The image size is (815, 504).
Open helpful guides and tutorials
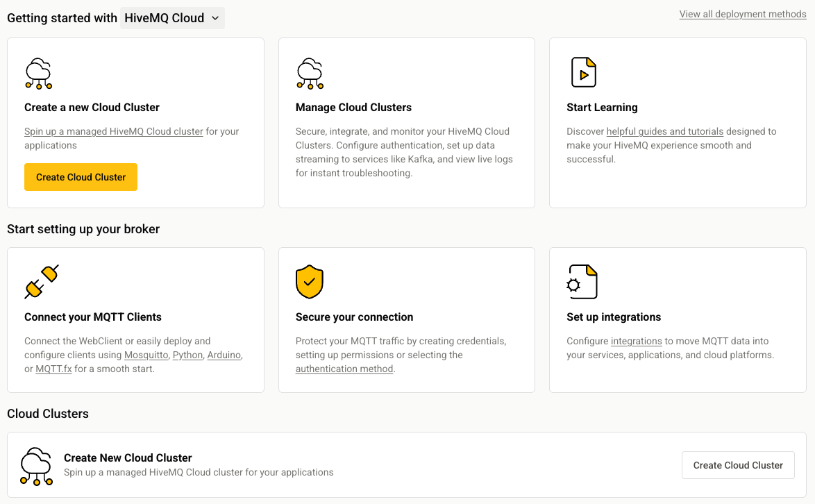pos(664,131)
